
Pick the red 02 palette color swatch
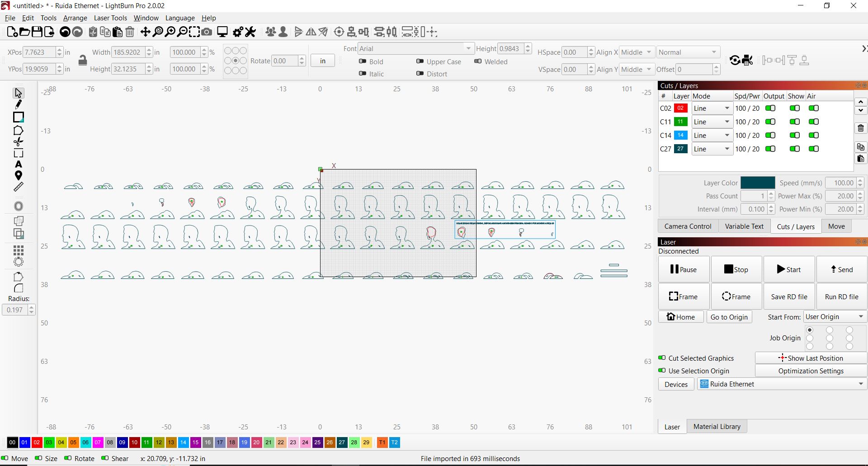(x=37, y=442)
